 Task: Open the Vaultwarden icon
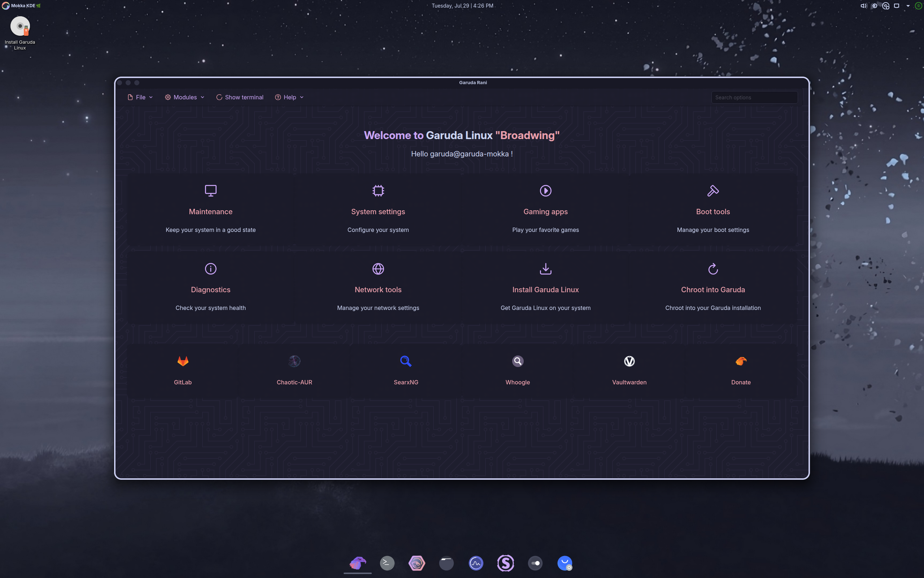[629, 361]
